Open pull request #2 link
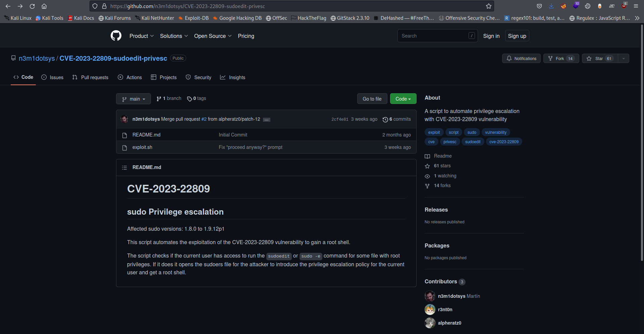 click(204, 119)
